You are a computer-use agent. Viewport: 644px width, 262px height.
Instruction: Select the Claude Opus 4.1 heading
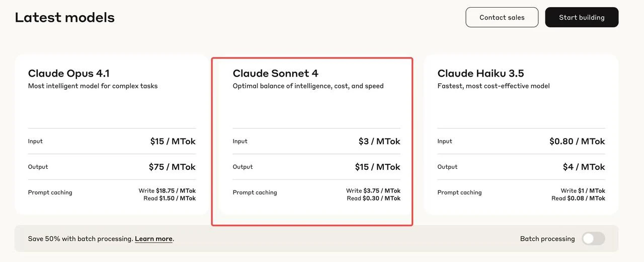[x=69, y=74]
